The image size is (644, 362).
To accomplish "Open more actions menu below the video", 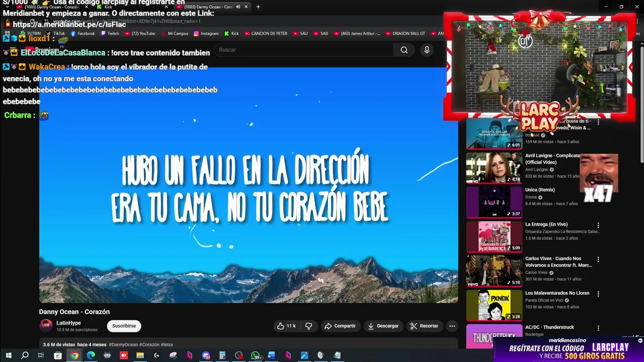I will pyautogui.click(x=452, y=326).
